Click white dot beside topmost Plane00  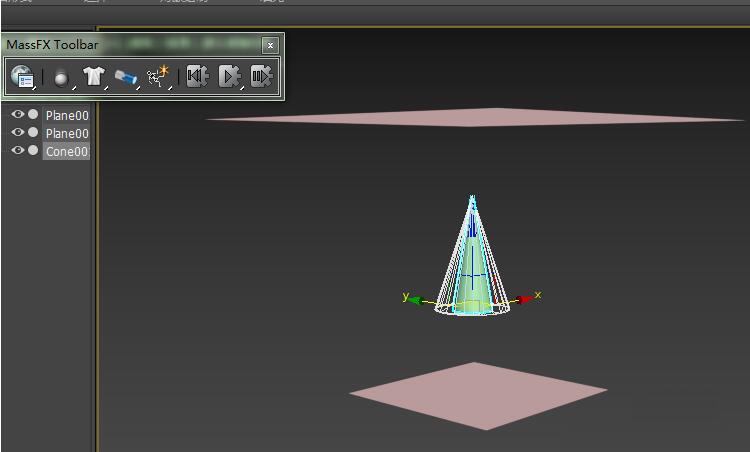33,114
